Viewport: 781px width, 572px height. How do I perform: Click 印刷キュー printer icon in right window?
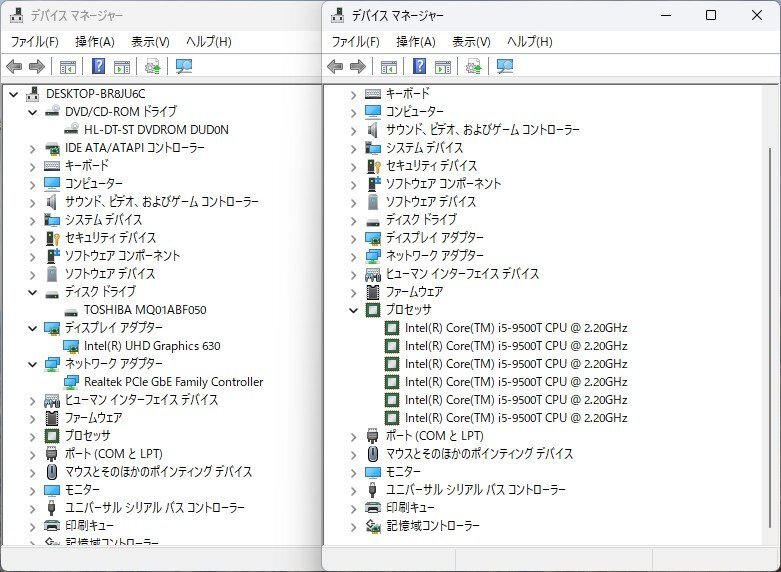(x=373, y=508)
